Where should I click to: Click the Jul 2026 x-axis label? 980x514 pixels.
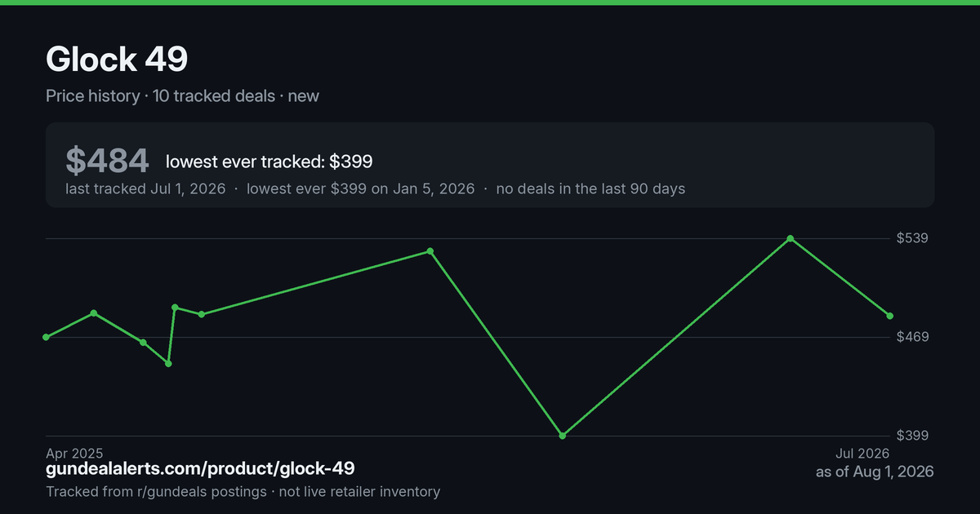861,453
